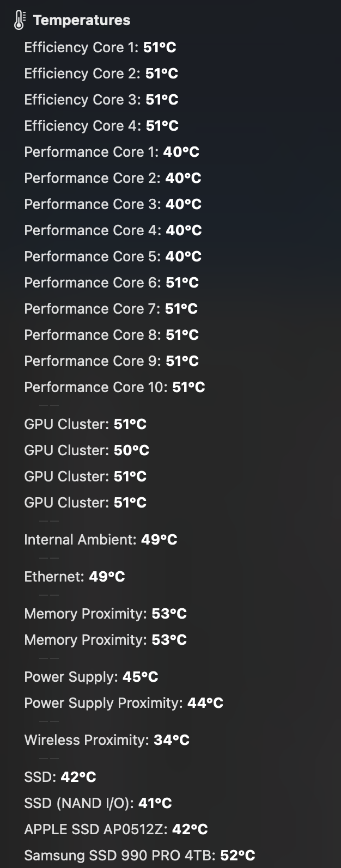
Task: Click the GPU Cluster row showing 50°C
Action: [87, 450]
